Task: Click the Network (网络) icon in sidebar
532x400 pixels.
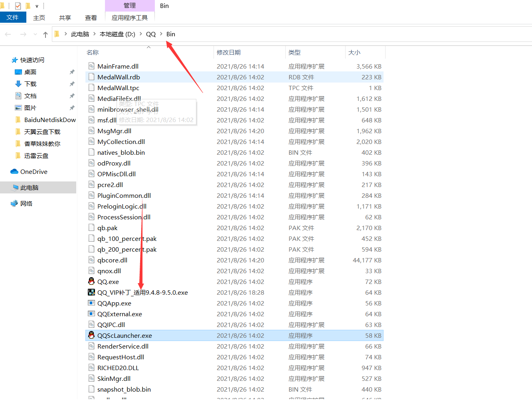Action: (15, 203)
